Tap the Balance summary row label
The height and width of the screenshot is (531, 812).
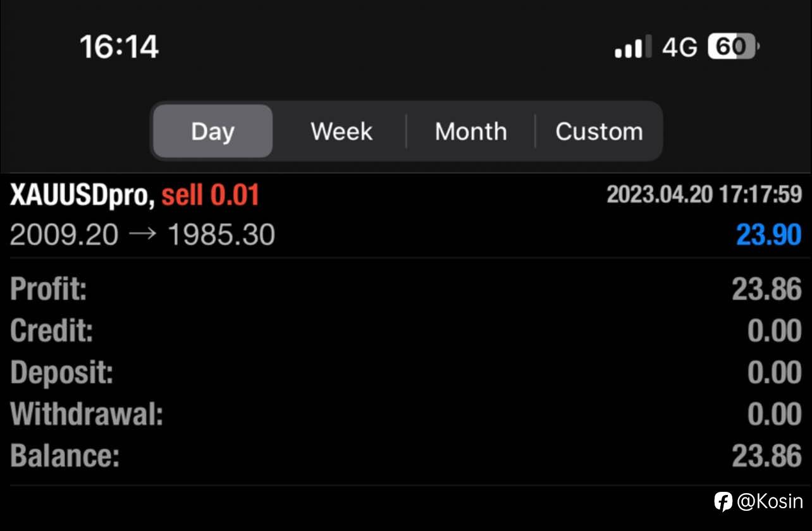coord(65,456)
